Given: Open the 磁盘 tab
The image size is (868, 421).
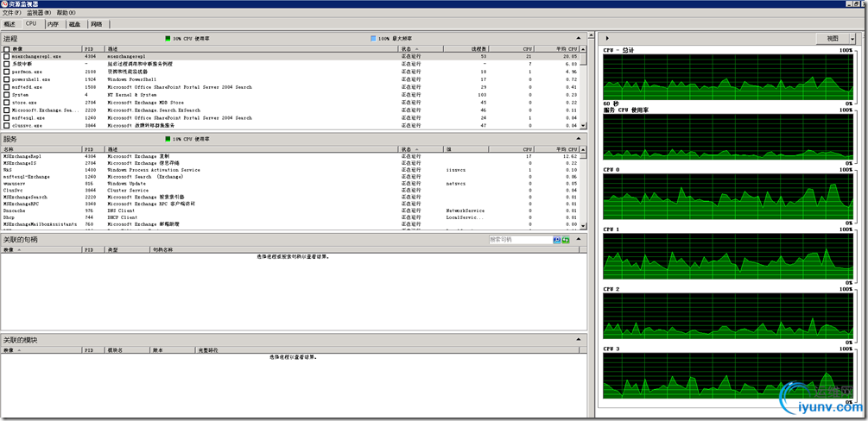Looking at the screenshot, I should pos(75,24).
